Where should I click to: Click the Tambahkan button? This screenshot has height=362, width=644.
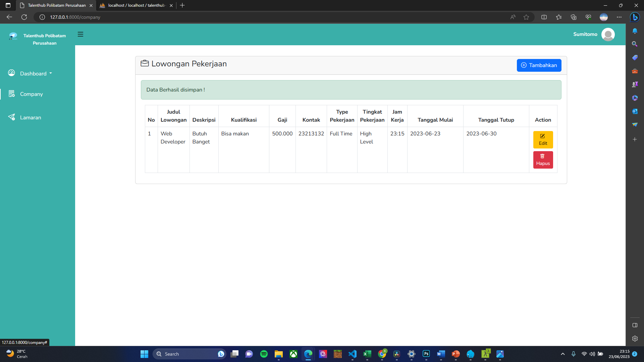539,65
